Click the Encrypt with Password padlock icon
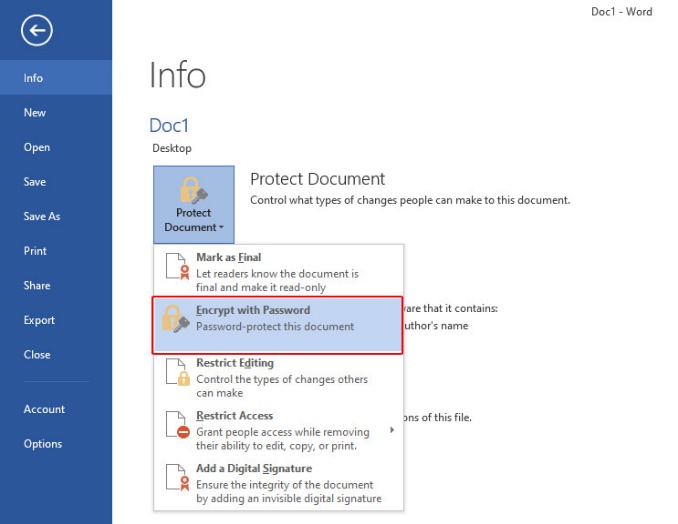The image size is (678, 524). [176, 319]
